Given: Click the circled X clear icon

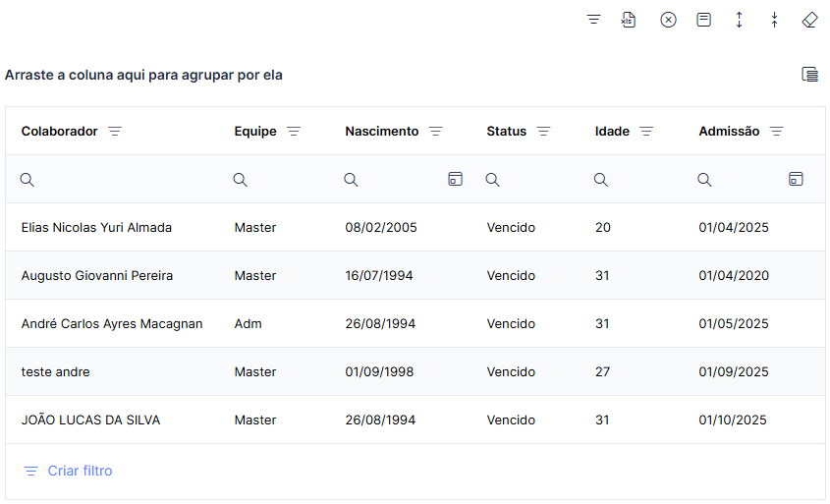Looking at the screenshot, I should pos(668,20).
